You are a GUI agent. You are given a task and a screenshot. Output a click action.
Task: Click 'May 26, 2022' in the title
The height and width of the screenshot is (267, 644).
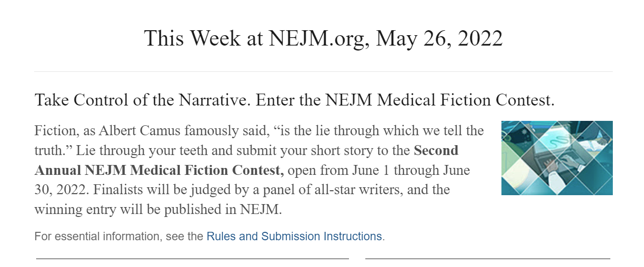(439, 39)
